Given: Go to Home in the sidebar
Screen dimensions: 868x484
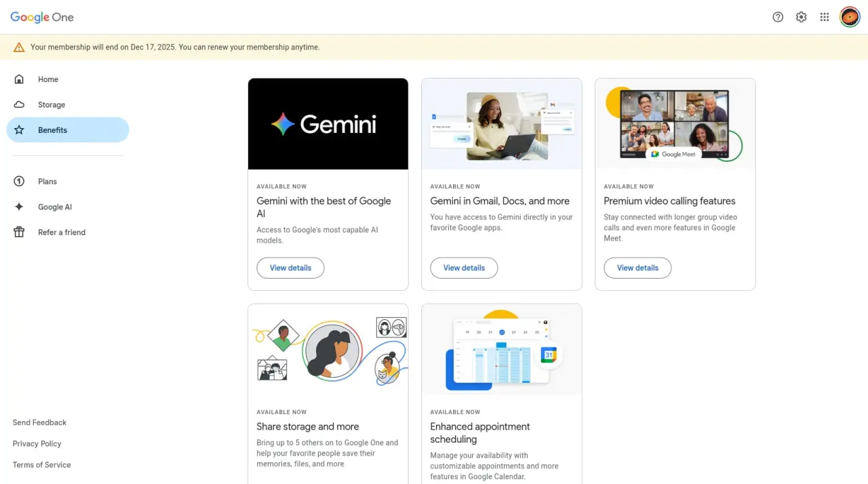Looking at the screenshot, I should pyautogui.click(x=68, y=79).
